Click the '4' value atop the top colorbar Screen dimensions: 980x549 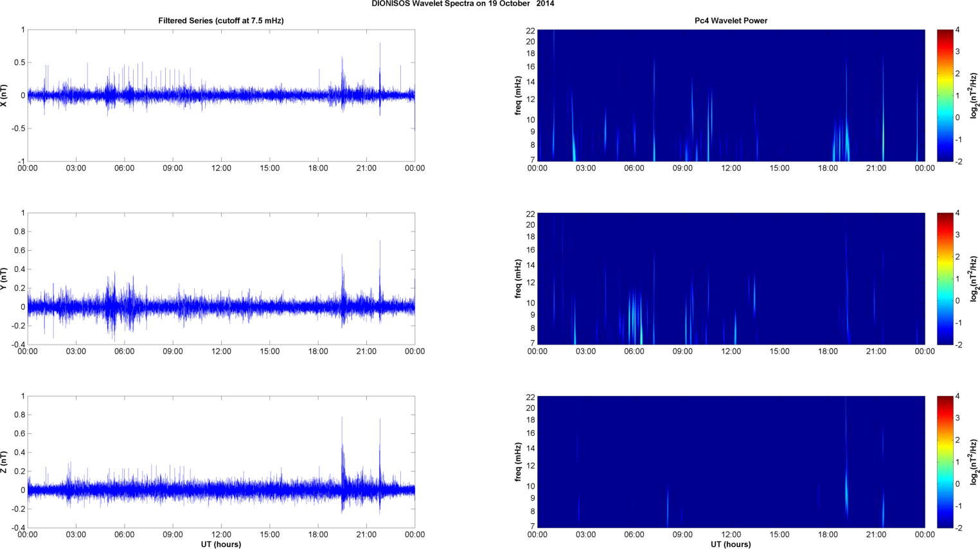[x=958, y=30]
